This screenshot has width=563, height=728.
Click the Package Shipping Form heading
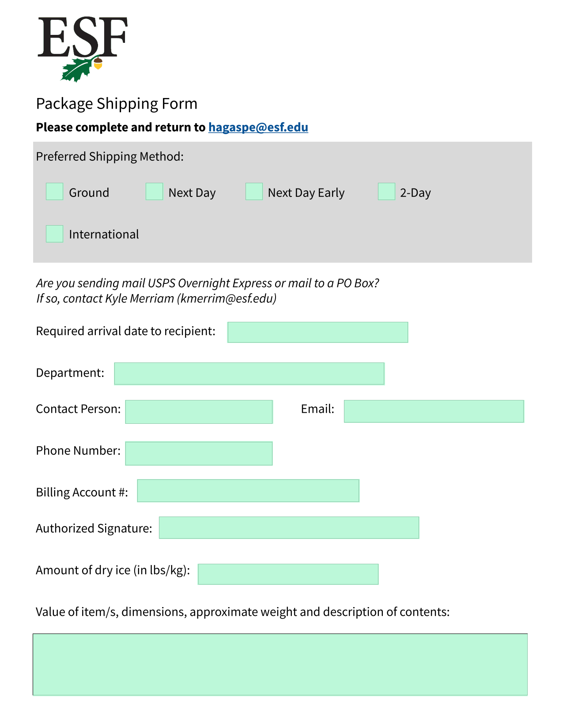(x=117, y=104)
